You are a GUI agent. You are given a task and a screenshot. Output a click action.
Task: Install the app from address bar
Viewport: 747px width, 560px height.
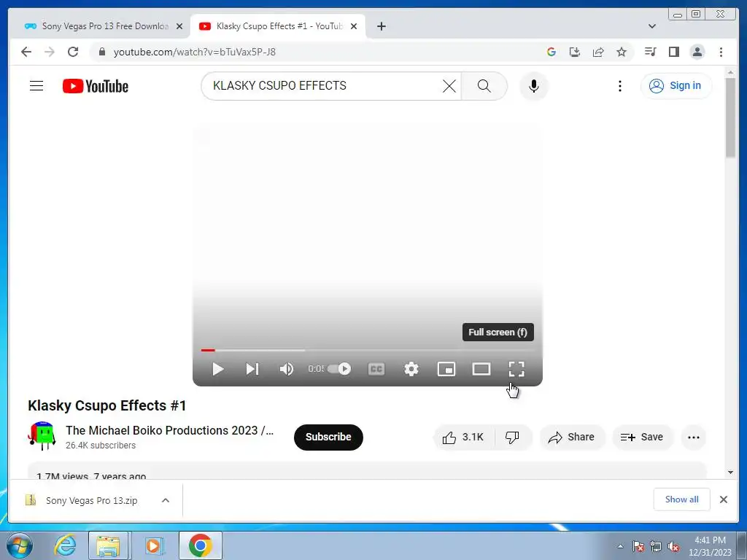pyautogui.click(x=575, y=52)
